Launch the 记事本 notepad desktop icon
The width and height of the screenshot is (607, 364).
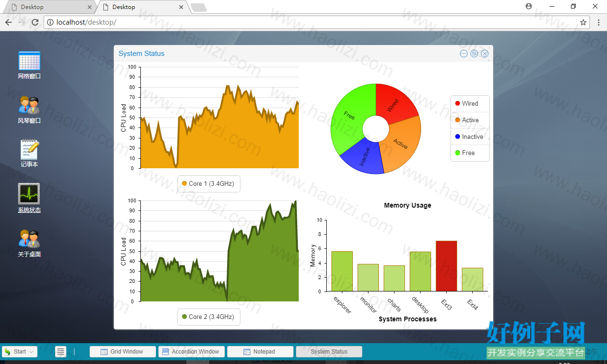29,153
